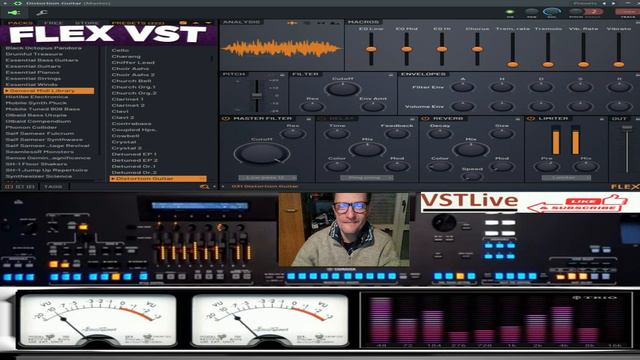Image resolution: width=640 pixels, height=360 pixels.
Task: Select the Detuned EP 1 preset
Action: 134,154
